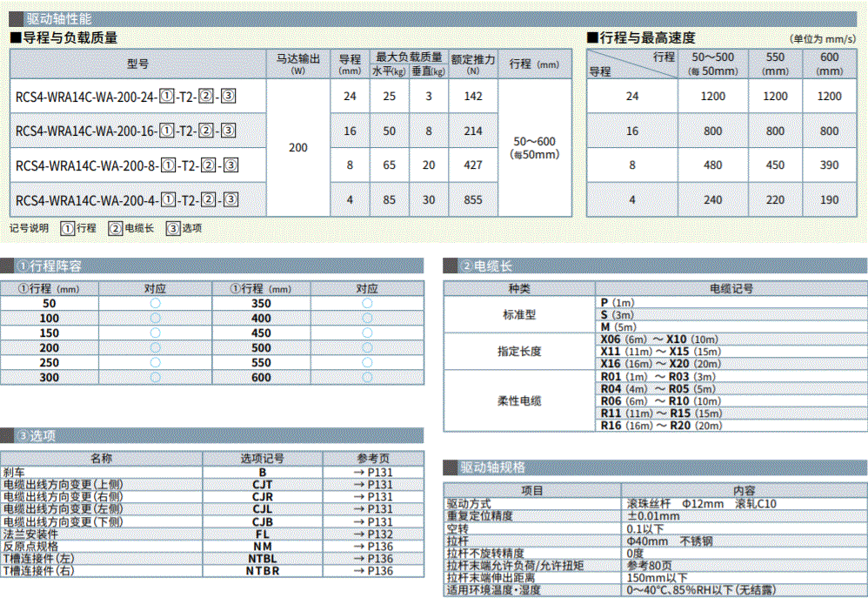This screenshot has height=598, width=868.
Task: Click the 驱动轴规格 section title
Action: (x=492, y=467)
